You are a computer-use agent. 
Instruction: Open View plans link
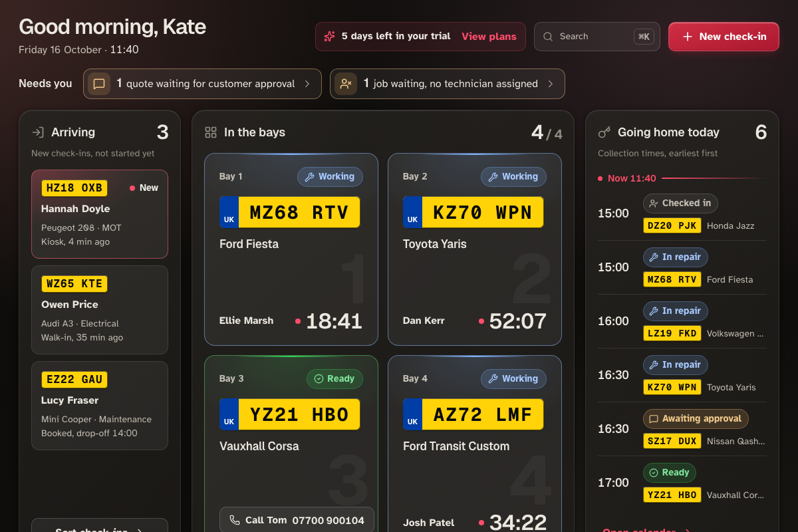click(489, 37)
